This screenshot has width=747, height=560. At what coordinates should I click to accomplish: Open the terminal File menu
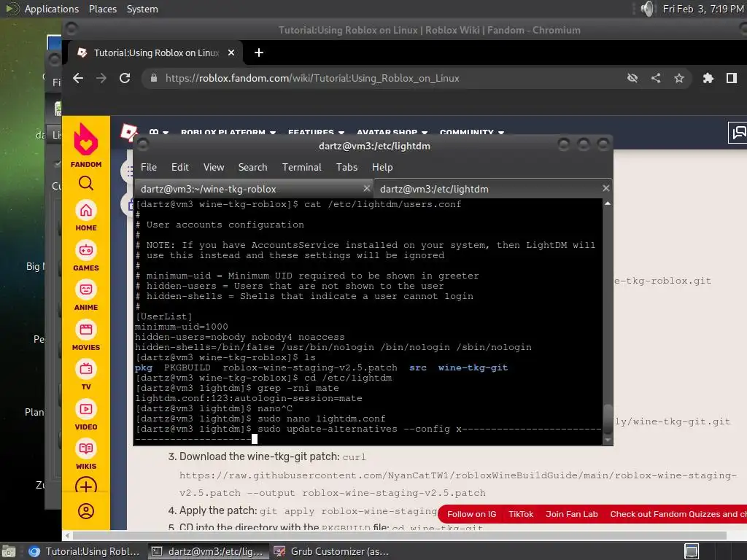pyautogui.click(x=149, y=167)
